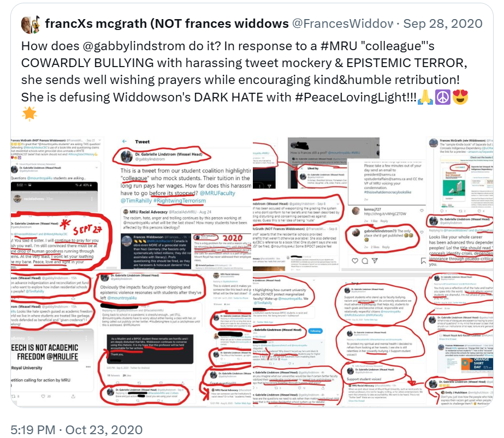Click three-dots menu beside Royal University
Screen dimensions: 504x438
(88, 367)
